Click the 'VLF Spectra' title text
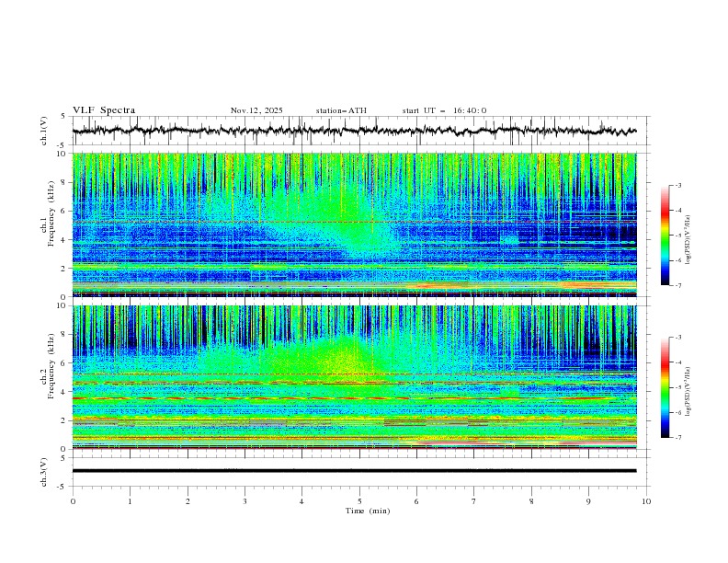 [x=104, y=110]
